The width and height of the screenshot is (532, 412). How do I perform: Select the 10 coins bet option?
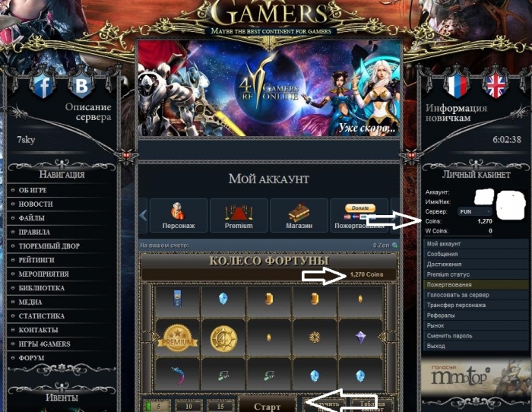pos(188,406)
